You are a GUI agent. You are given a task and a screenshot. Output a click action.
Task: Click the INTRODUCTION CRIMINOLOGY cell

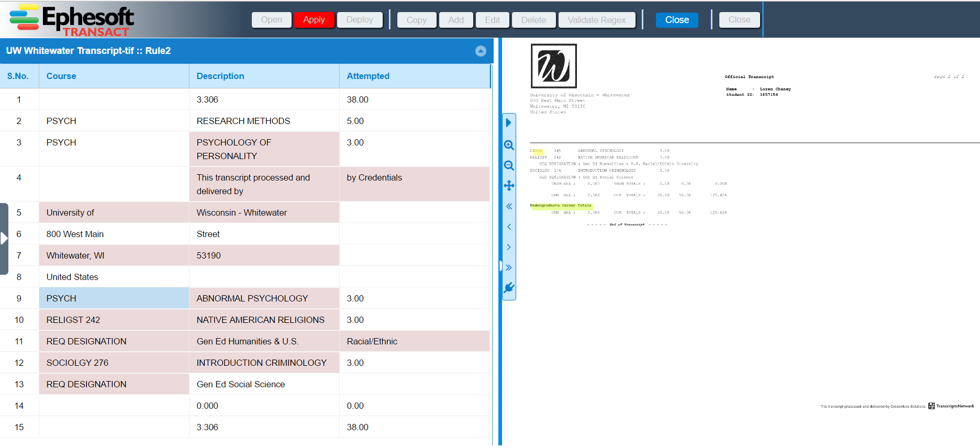[264, 363]
